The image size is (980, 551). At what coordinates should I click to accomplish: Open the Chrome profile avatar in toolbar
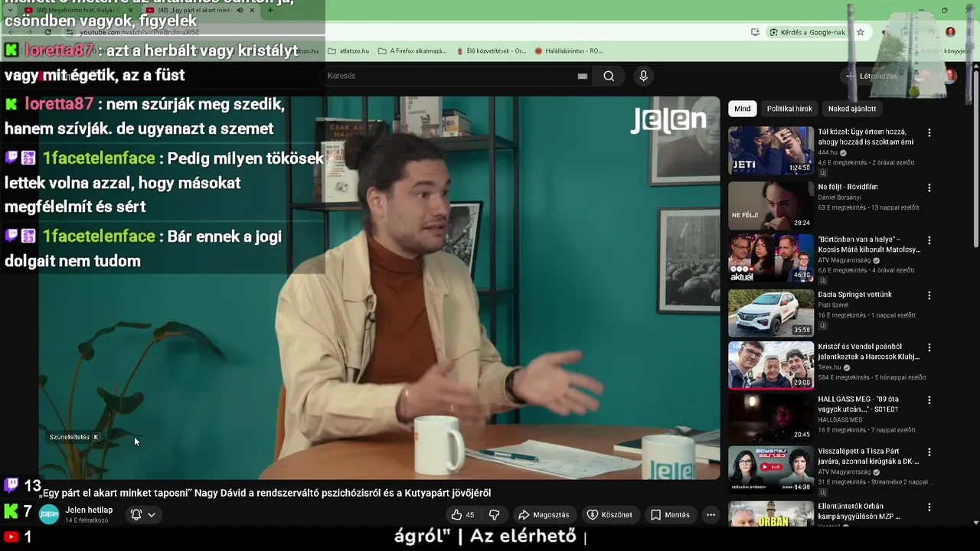point(950,32)
